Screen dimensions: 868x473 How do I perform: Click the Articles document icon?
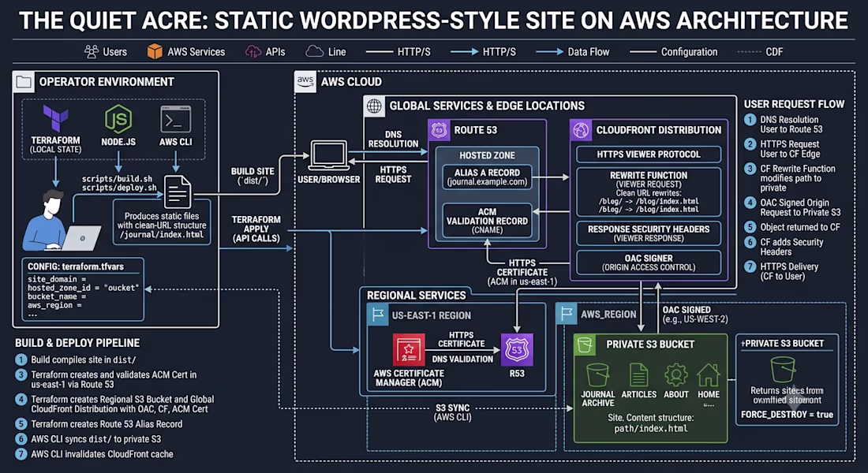639,375
